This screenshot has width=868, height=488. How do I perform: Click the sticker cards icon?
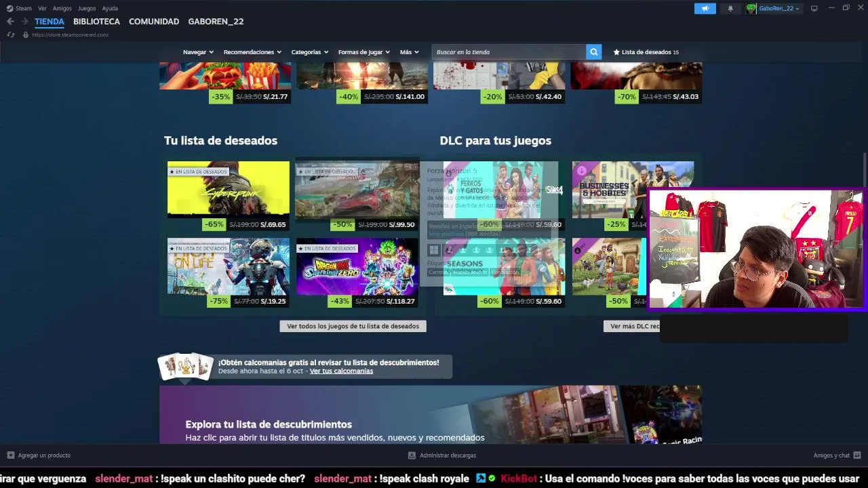click(x=185, y=366)
